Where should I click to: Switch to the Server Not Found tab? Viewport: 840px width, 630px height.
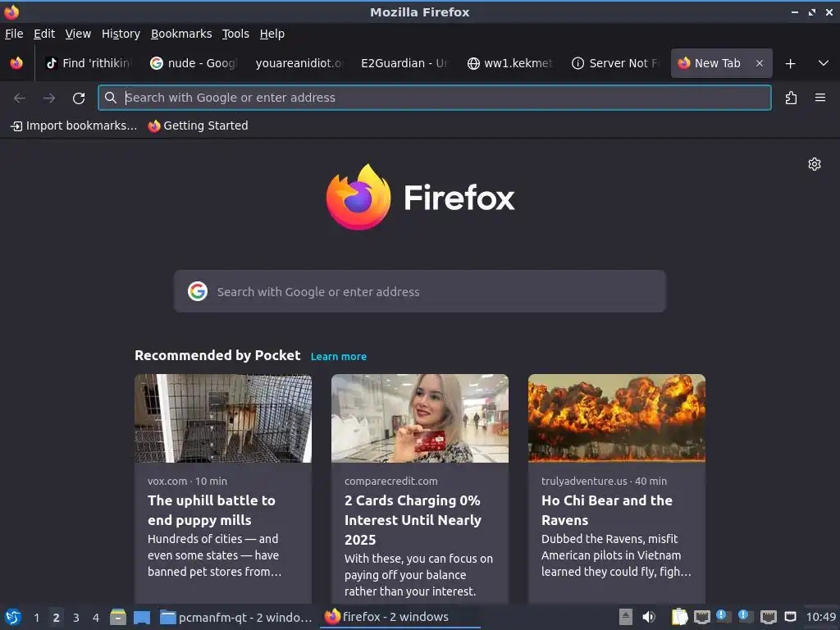[614, 63]
